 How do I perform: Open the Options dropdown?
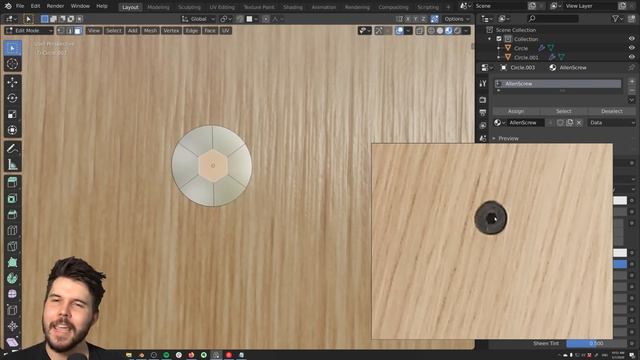tap(456, 19)
